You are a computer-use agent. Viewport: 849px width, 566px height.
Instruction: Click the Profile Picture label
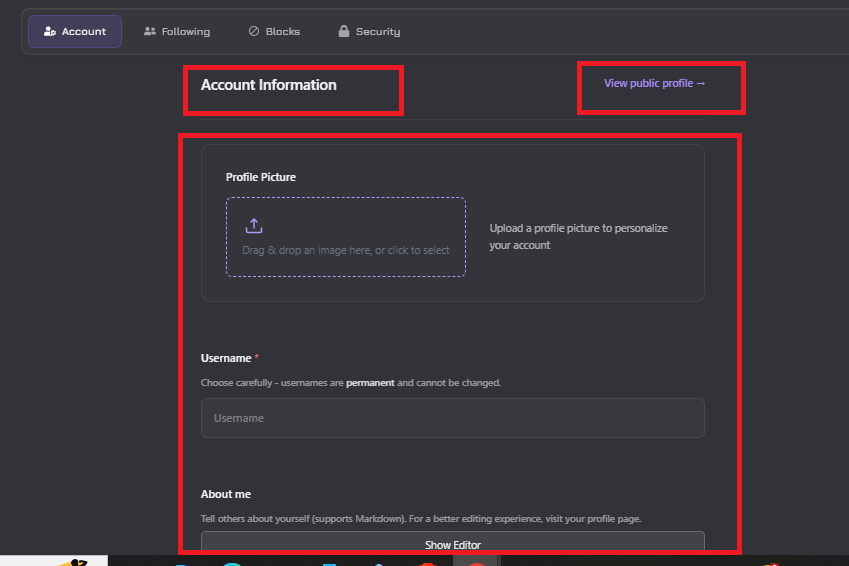tap(261, 177)
